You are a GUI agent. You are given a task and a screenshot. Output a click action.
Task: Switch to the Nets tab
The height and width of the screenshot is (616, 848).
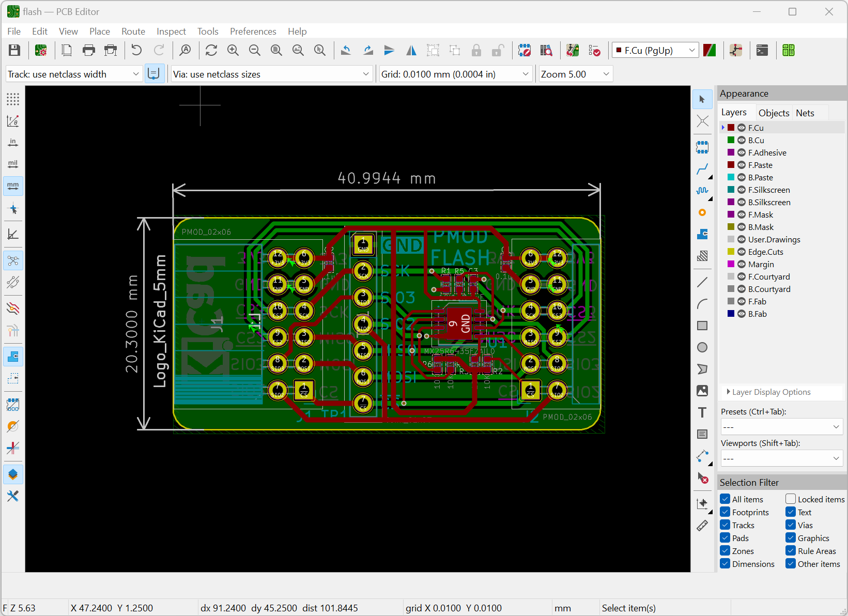tap(805, 113)
